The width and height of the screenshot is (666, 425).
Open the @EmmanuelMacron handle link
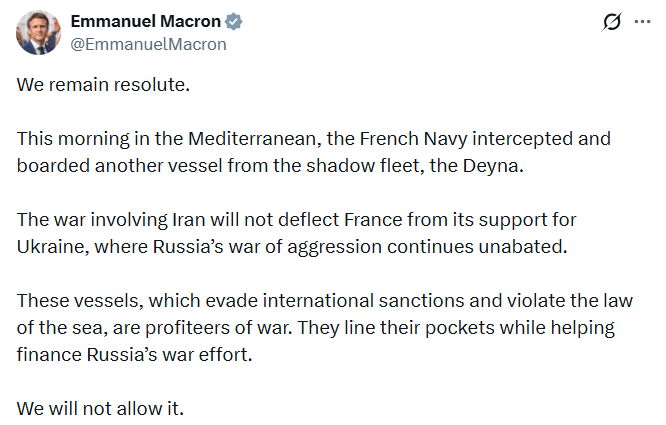coord(148,44)
